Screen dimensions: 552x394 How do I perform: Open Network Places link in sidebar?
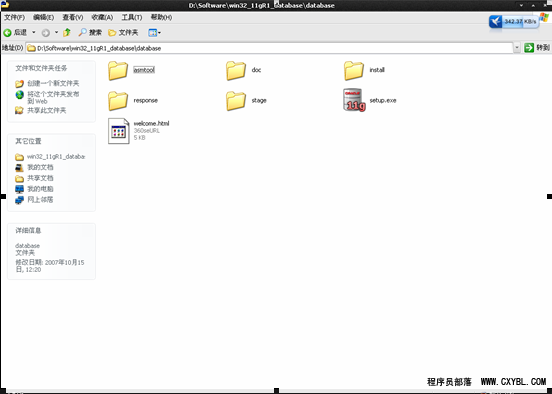tap(40, 200)
